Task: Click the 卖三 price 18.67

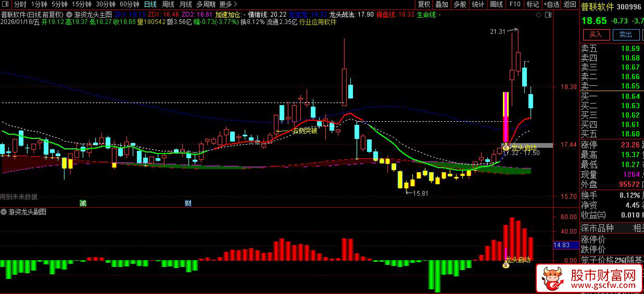Action: click(x=631, y=68)
